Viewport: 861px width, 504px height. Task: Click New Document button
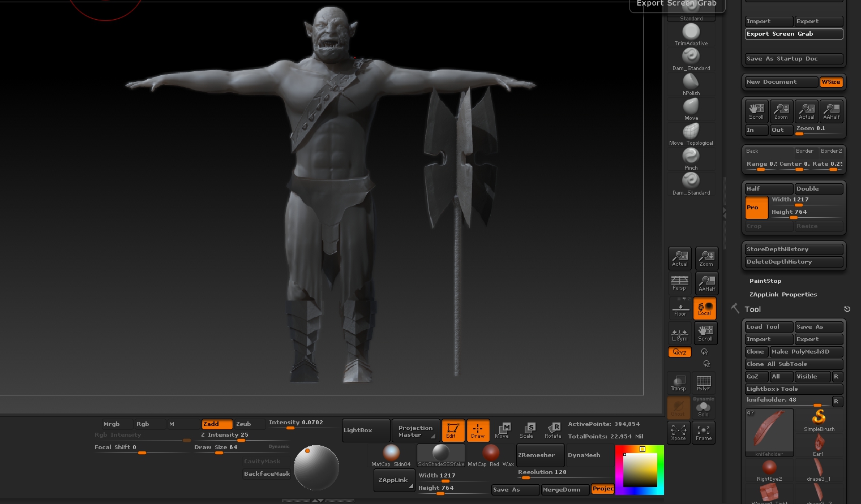pyautogui.click(x=781, y=82)
